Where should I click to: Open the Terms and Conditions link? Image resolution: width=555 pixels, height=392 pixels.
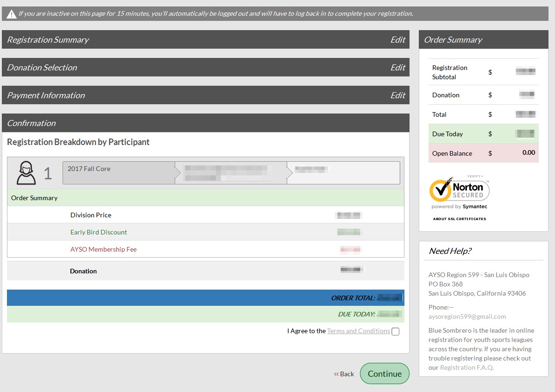tap(358, 331)
